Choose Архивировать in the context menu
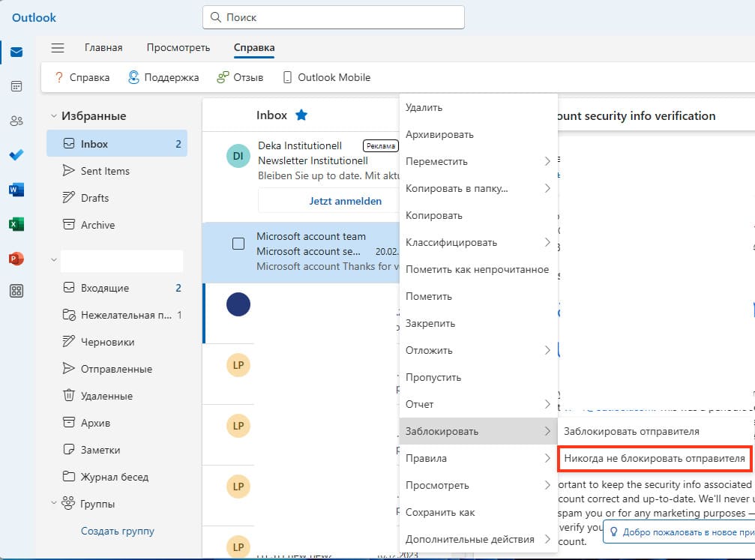755x560 pixels. pyautogui.click(x=478, y=134)
